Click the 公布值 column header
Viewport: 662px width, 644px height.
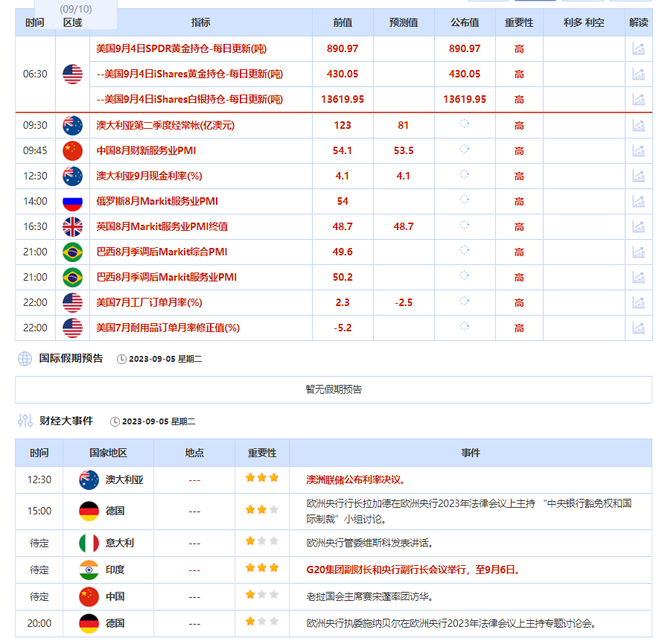point(465,23)
